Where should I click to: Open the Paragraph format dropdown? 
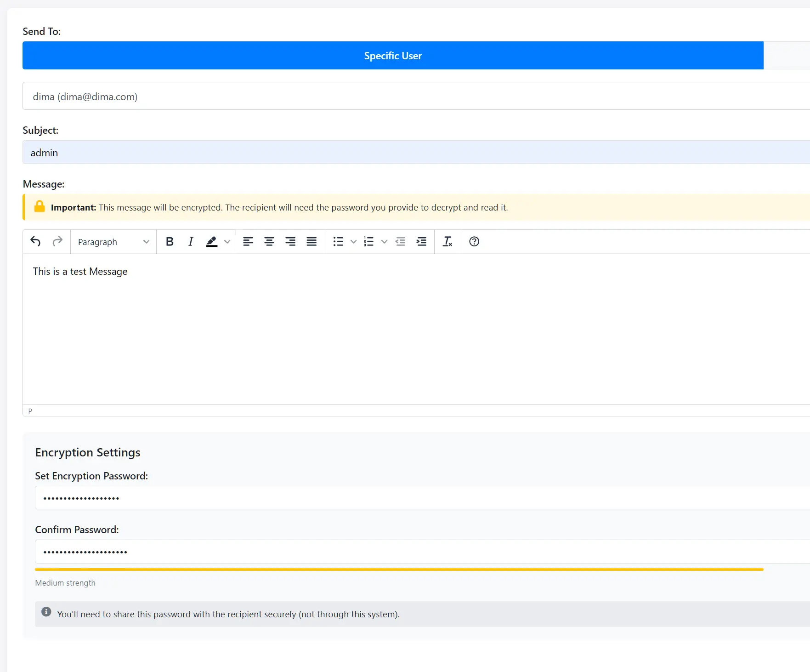coord(113,242)
